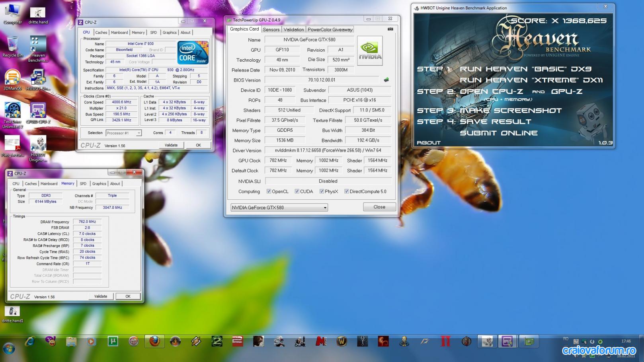This screenshot has width=644, height=362.
Task: Switch to Graphics tab in memory CPU-Z
Action: [99, 184]
